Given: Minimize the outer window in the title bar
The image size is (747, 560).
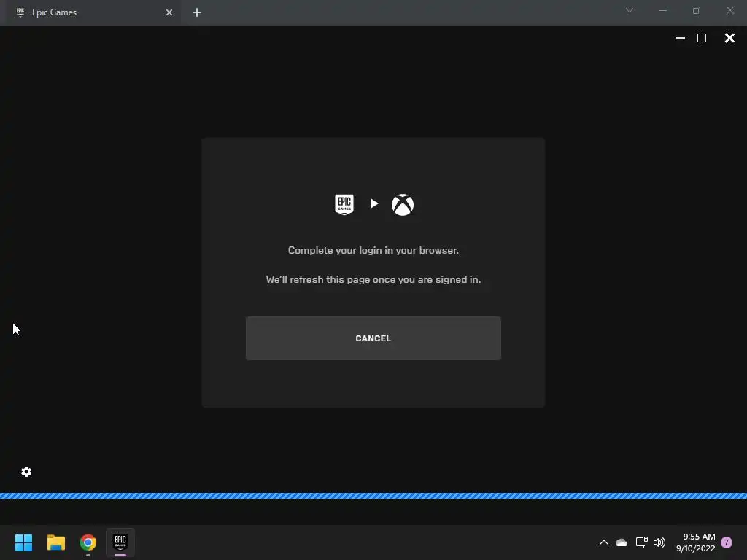Looking at the screenshot, I should 662,10.
